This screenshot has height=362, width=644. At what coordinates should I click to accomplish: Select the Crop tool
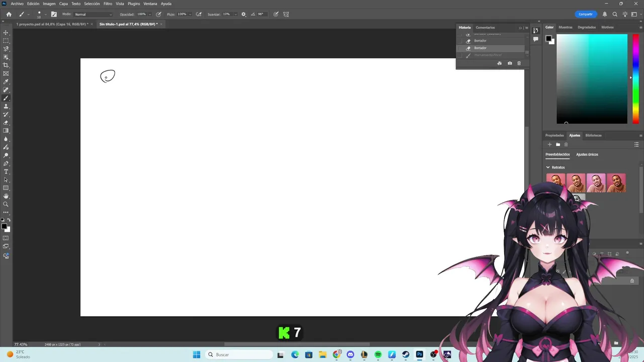(x=6, y=65)
